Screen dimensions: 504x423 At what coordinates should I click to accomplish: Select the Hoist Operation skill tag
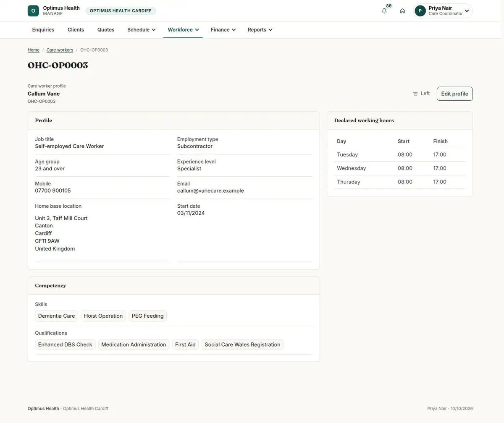pos(103,316)
